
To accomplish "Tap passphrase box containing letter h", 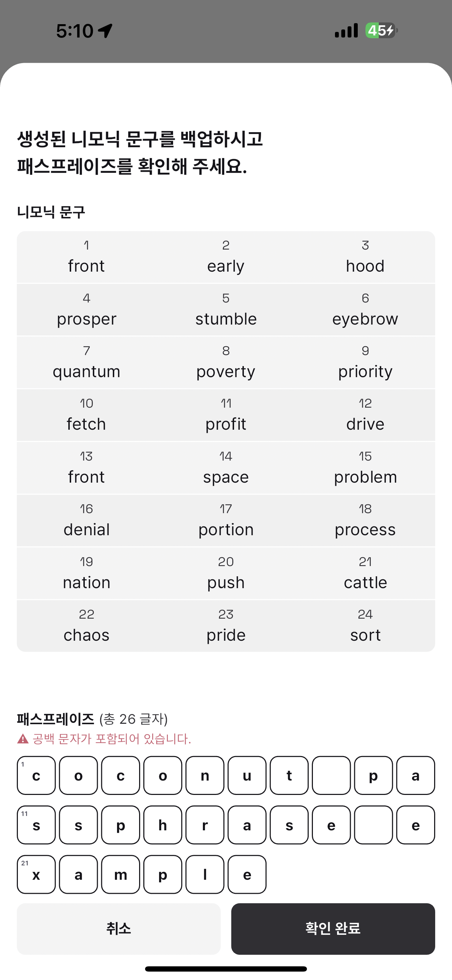I will (x=163, y=825).
